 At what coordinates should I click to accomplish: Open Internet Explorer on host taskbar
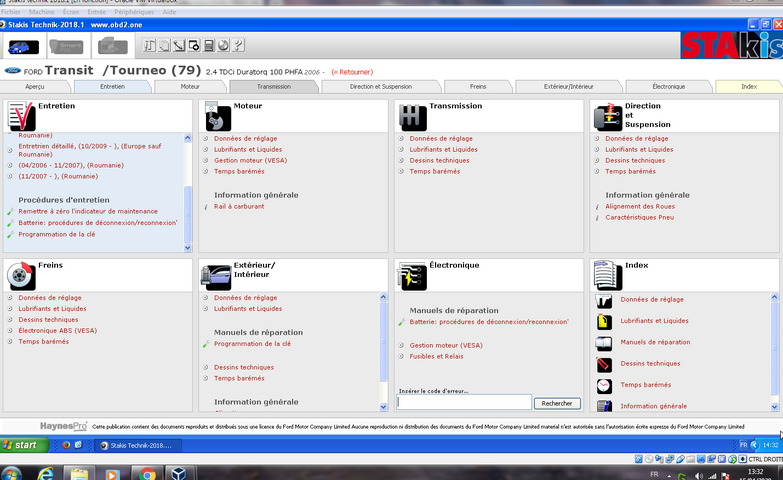pyautogui.click(x=45, y=473)
